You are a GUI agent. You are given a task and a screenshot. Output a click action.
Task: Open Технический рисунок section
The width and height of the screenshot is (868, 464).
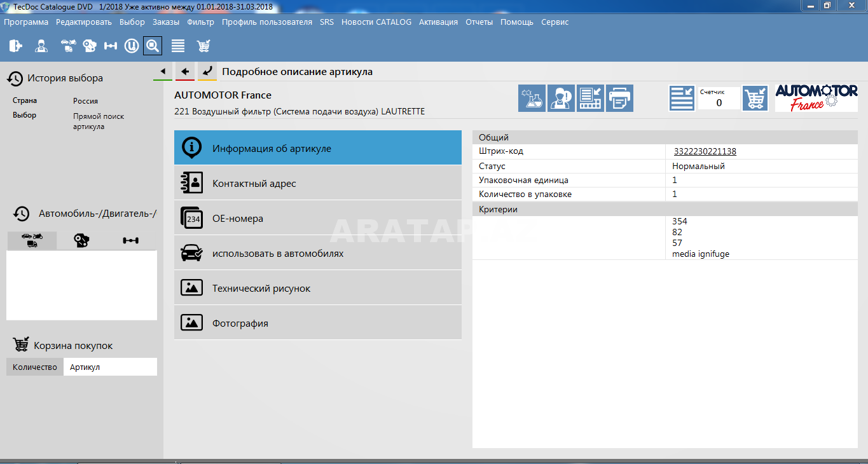click(318, 288)
